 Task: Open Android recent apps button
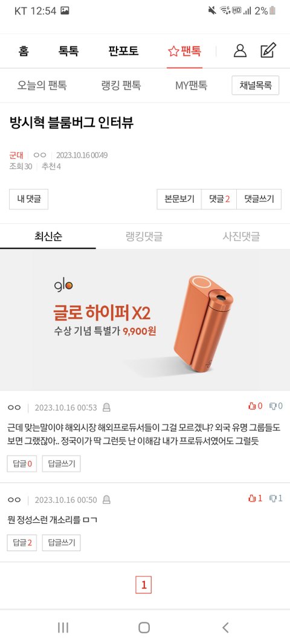[63, 627]
